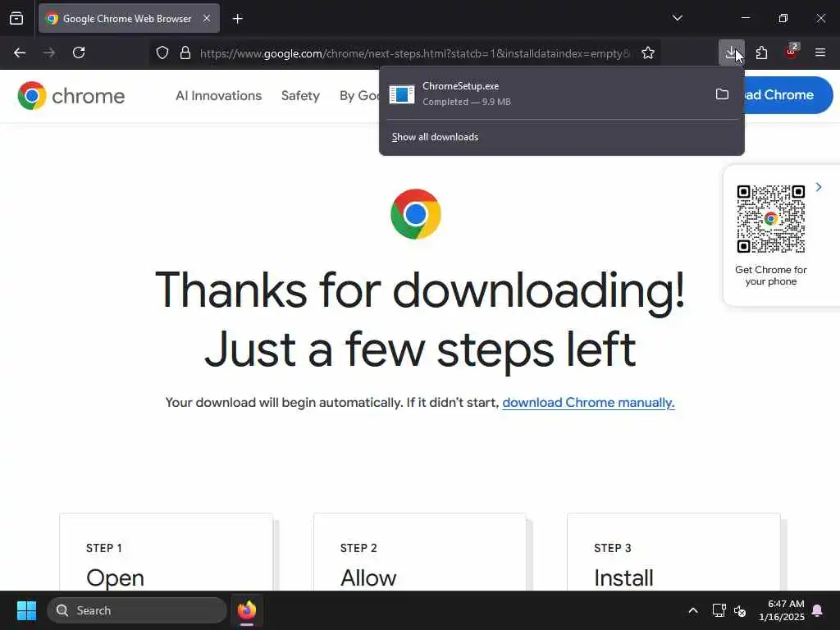Click the taskbar Search box

tap(137, 610)
